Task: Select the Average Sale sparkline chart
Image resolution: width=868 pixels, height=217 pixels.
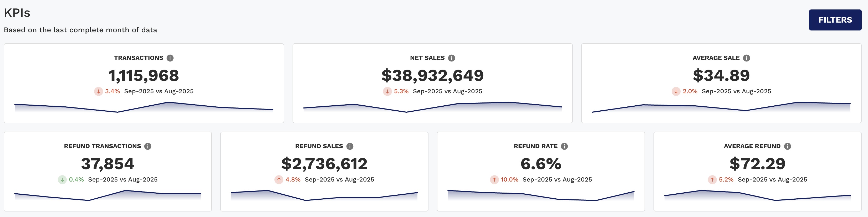Action: [721, 107]
